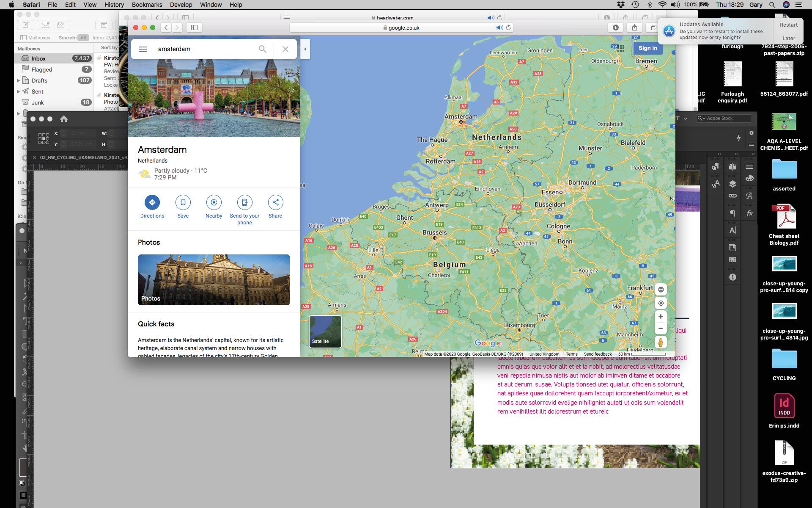Viewport: 812px width, 508px height.
Task: Open the Amsterdam Photos thumbnail
Action: click(214, 279)
